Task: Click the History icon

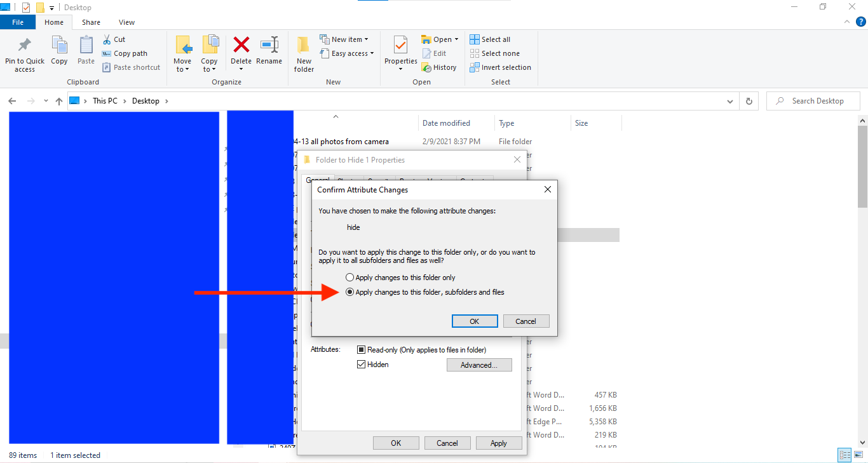Action: click(x=427, y=67)
